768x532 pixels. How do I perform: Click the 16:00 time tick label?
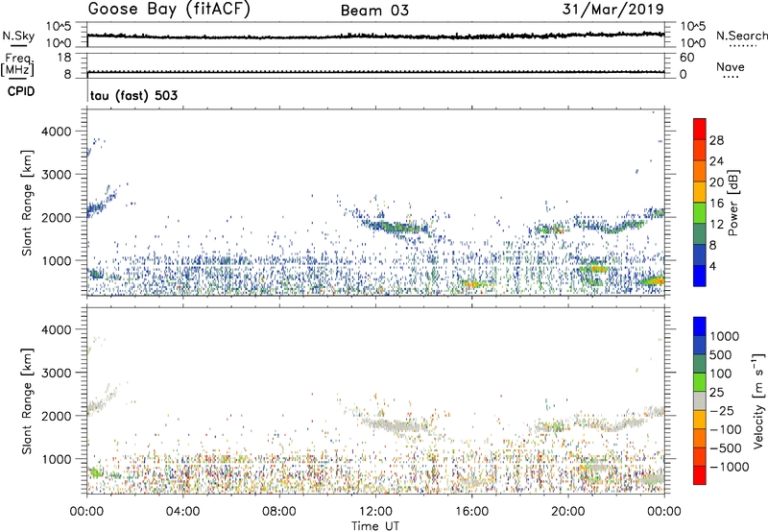click(471, 512)
